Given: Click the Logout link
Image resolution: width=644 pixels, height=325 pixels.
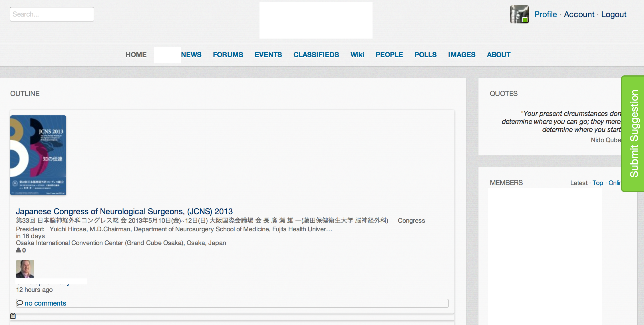Looking at the screenshot, I should pos(613,14).
